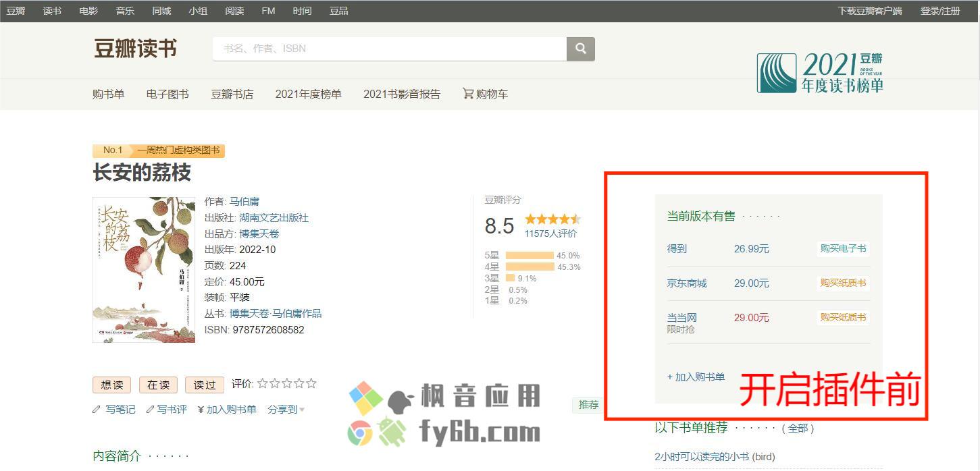
Task: Click the 8.5 rating score
Action: pos(500,226)
